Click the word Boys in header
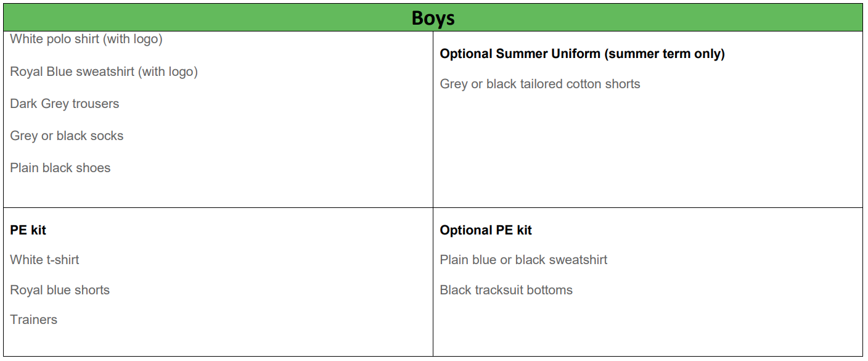Image resolution: width=868 pixels, height=361 pixels. [x=433, y=18]
